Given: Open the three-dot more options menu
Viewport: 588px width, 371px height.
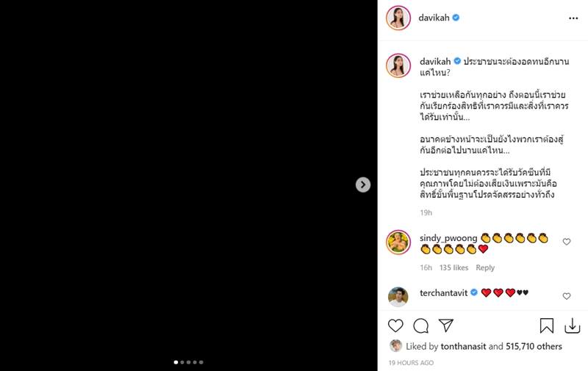Looking at the screenshot, I should 573,18.
